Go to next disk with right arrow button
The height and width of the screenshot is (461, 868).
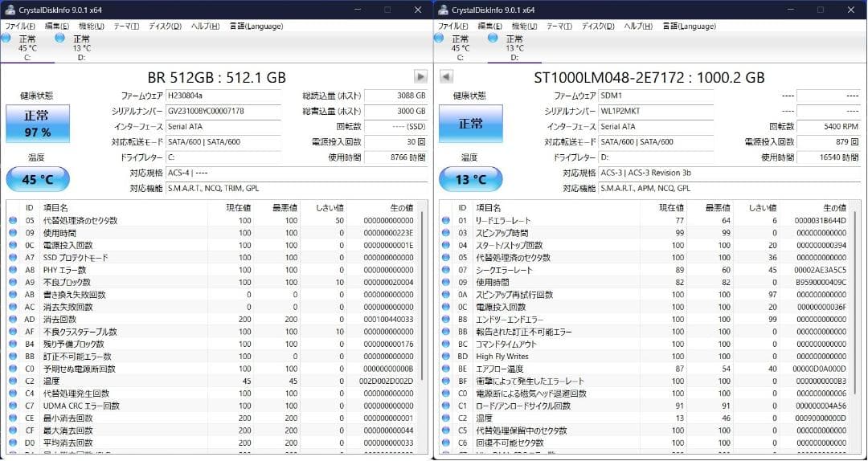point(420,76)
